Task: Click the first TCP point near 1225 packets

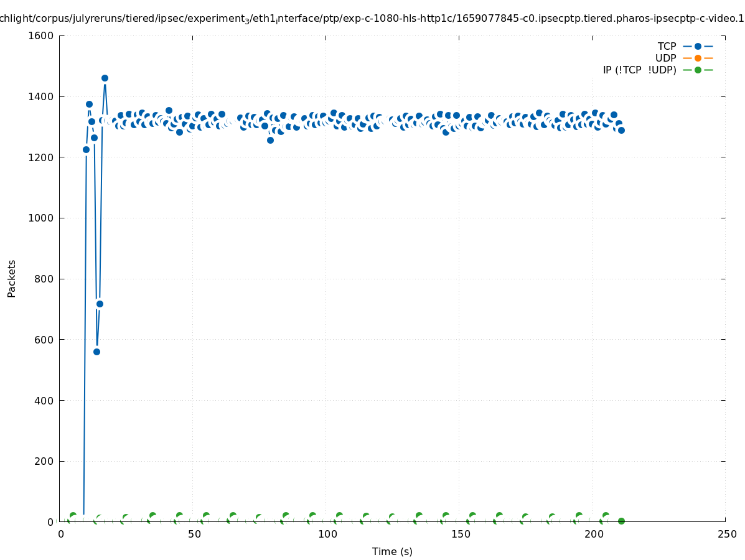Action: point(86,149)
